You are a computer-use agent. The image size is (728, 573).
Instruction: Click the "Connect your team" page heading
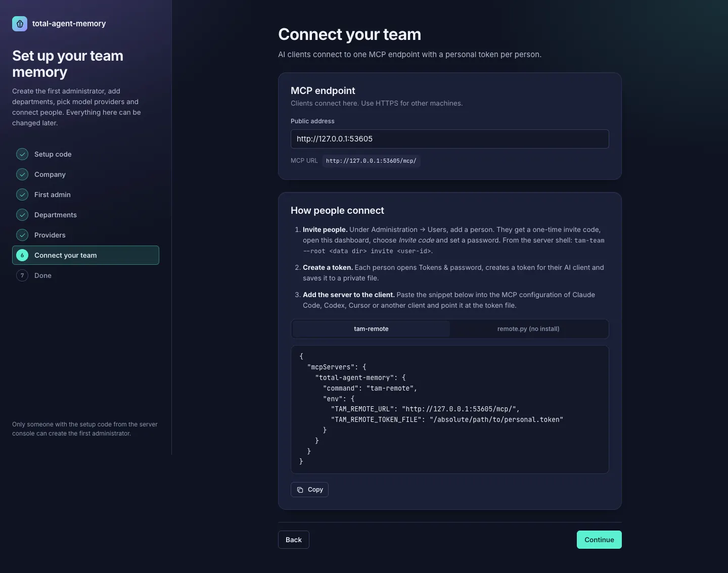point(349,34)
